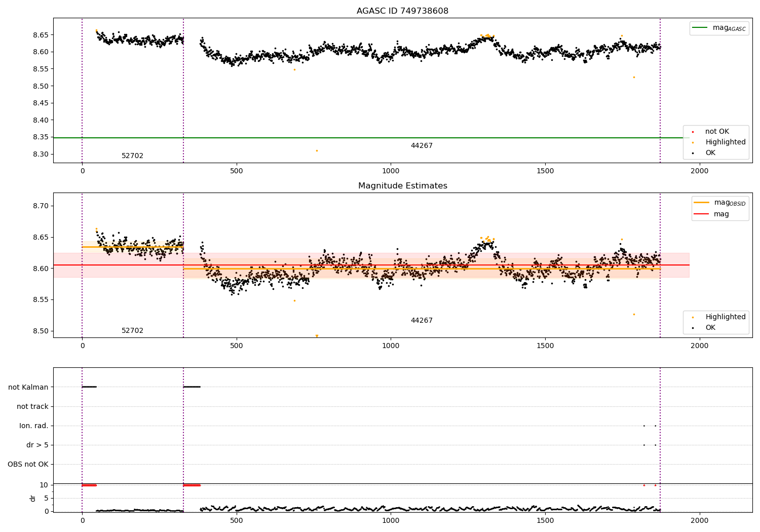Viewport: 760px width, 532px height.
Task: Click the 'dr' y-axis label
Action: click(33, 498)
